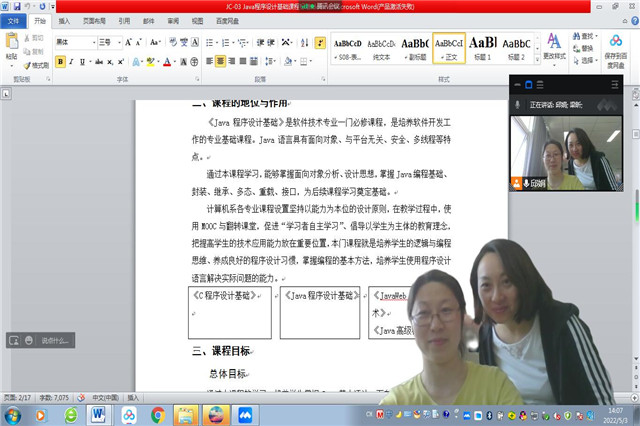Click the Word icon in the taskbar
The image size is (640, 426).
click(99, 413)
